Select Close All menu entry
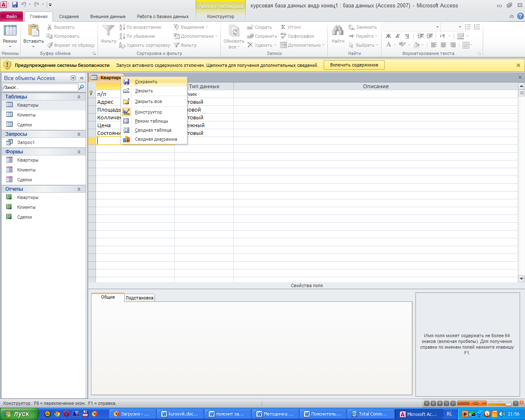The width and height of the screenshot is (525, 420). pos(154,101)
